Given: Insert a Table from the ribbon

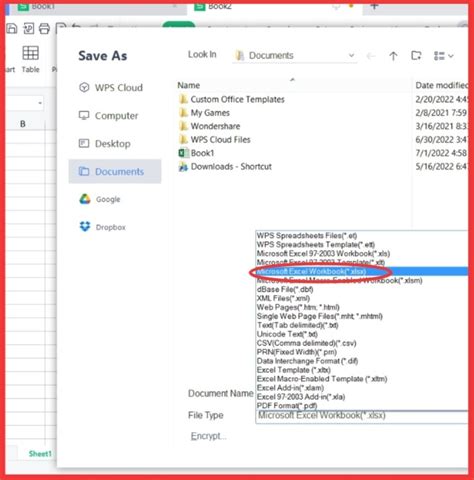Looking at the screenshot, I should [x=30, y=60].
